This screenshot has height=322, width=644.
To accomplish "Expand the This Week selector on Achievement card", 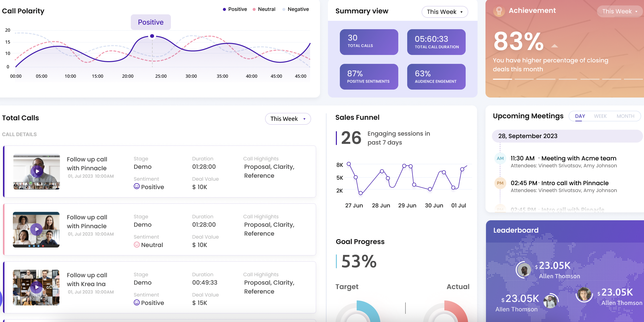I will click(x=619, y=11).
